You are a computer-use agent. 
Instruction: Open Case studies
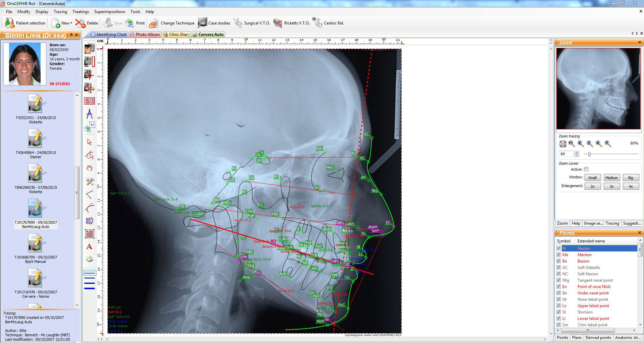pos(214,23)
